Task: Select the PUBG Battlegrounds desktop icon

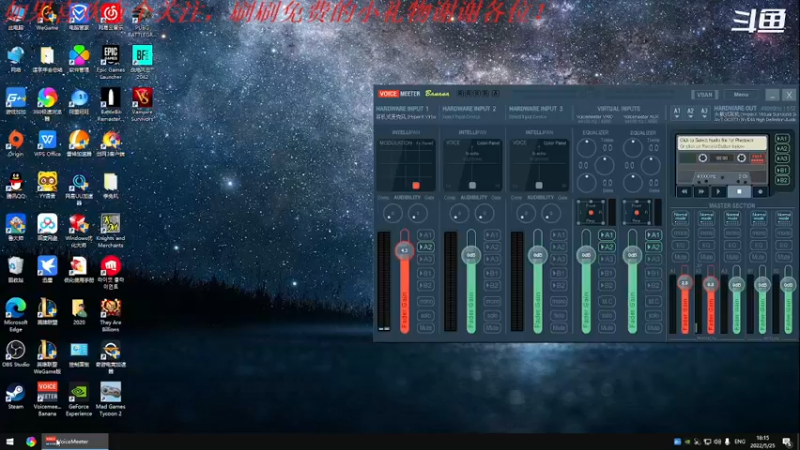Action: coord(142,20)
